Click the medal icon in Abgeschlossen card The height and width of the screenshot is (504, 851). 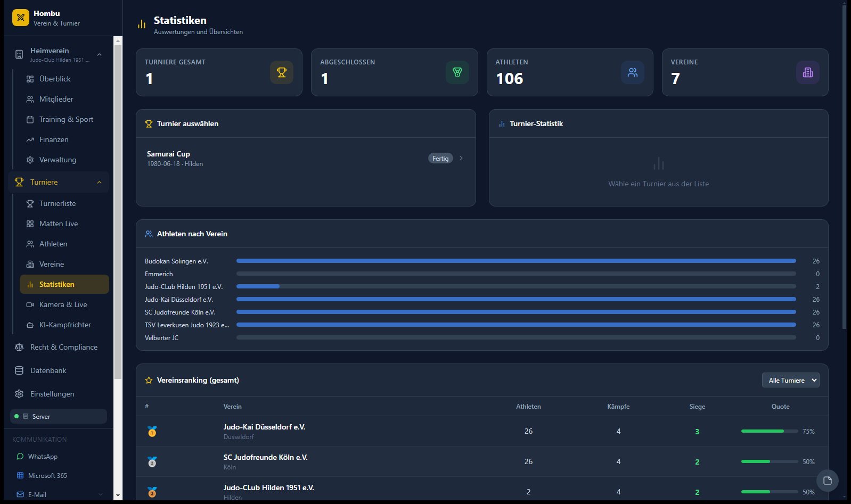coord(457,72)
